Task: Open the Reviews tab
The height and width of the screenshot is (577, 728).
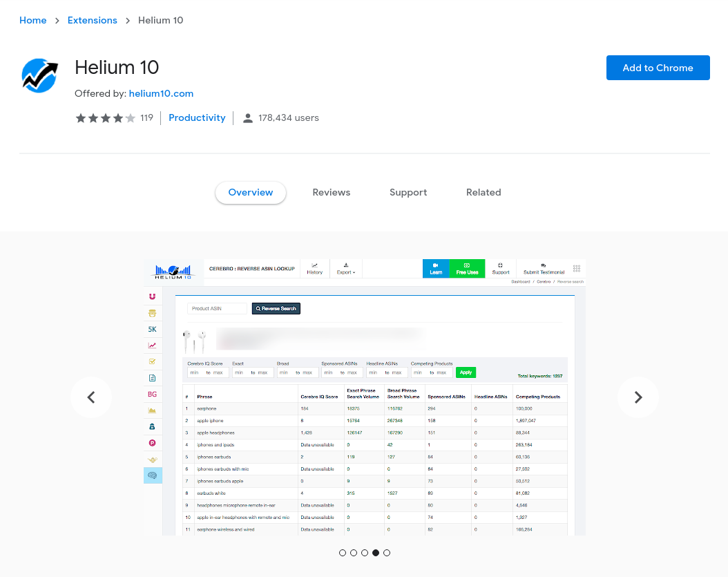Action: click(332, 192)
